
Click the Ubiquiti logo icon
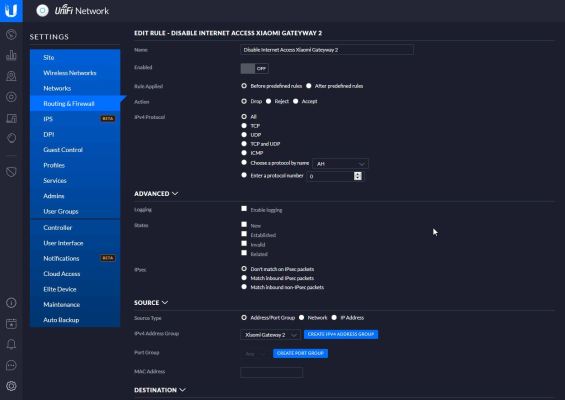(11, 10)
